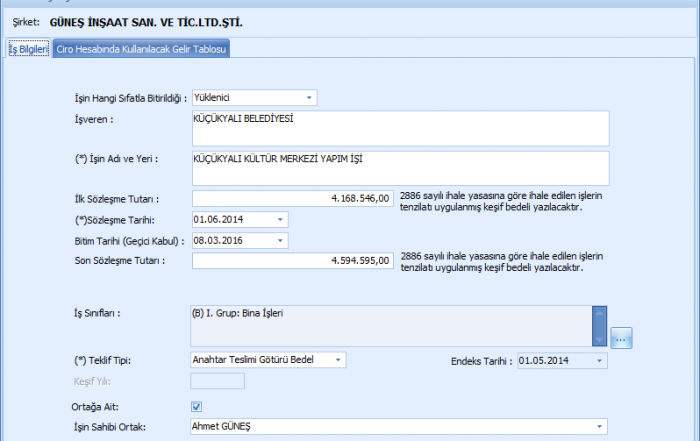Screen dimensions: 700x441
Task: Click the İşin Adı ve Yeri field
Action: [398, 167]
